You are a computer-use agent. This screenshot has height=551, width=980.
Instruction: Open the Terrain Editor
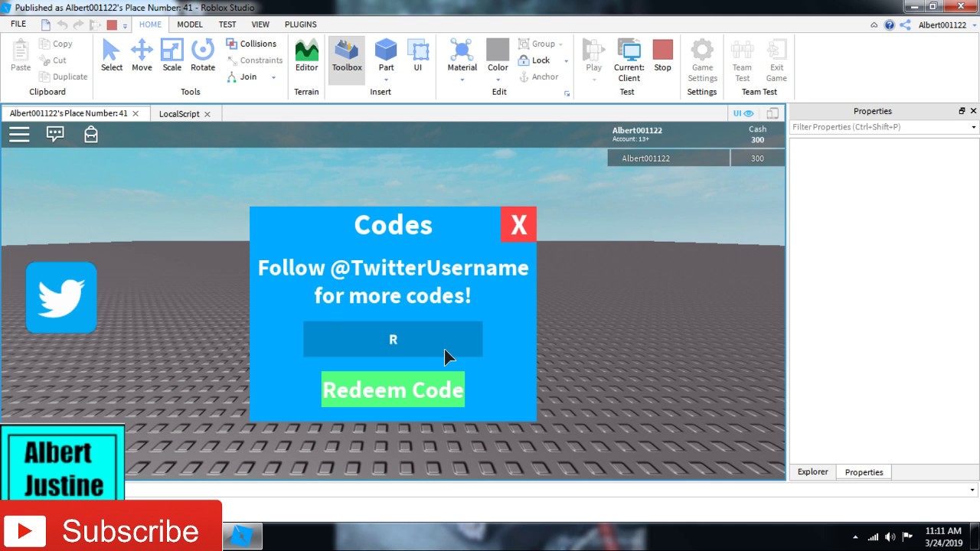[x=306, y=56]
